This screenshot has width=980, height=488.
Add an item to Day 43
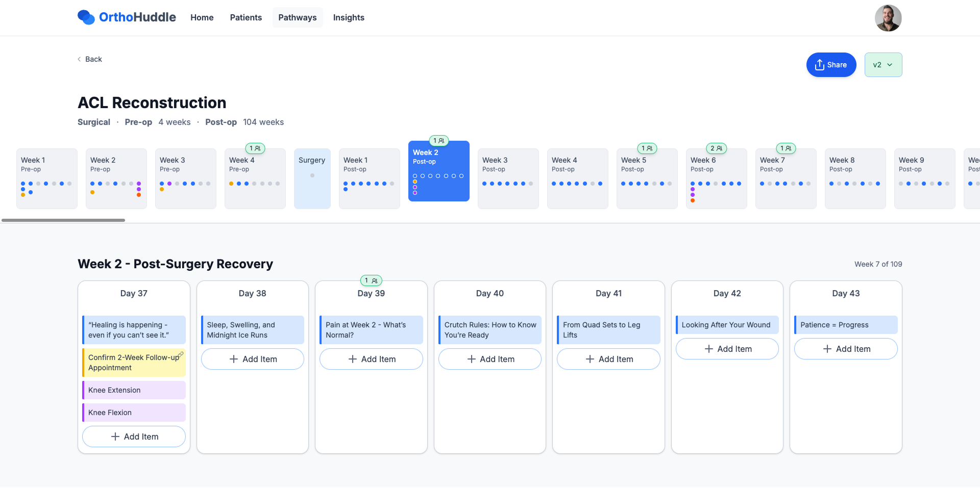pos(845,349)
